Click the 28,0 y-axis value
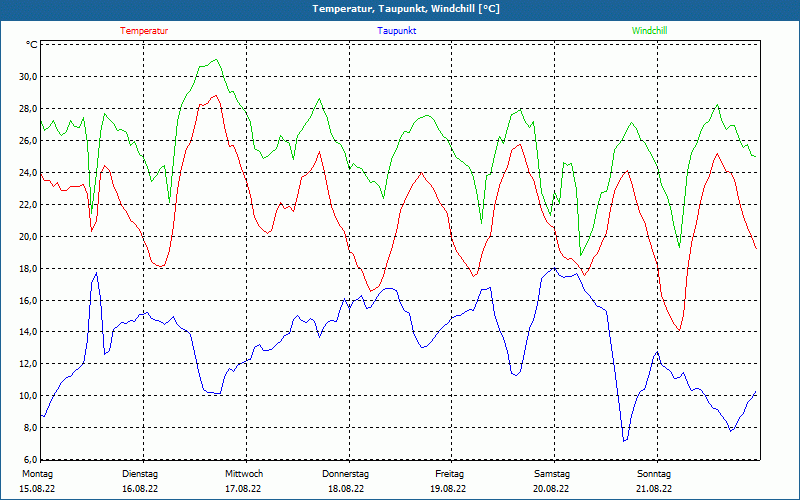800x500 pixels. point(28,109)
